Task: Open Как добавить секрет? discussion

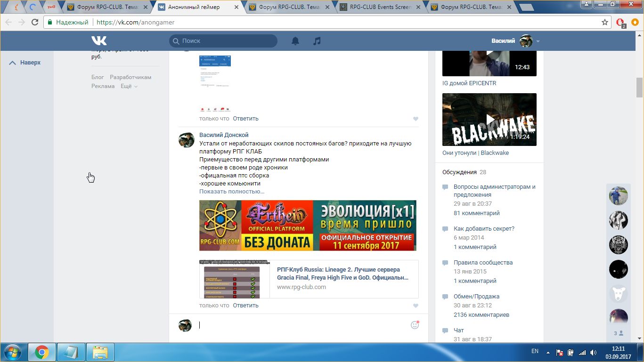Action: tap(484, 229)
